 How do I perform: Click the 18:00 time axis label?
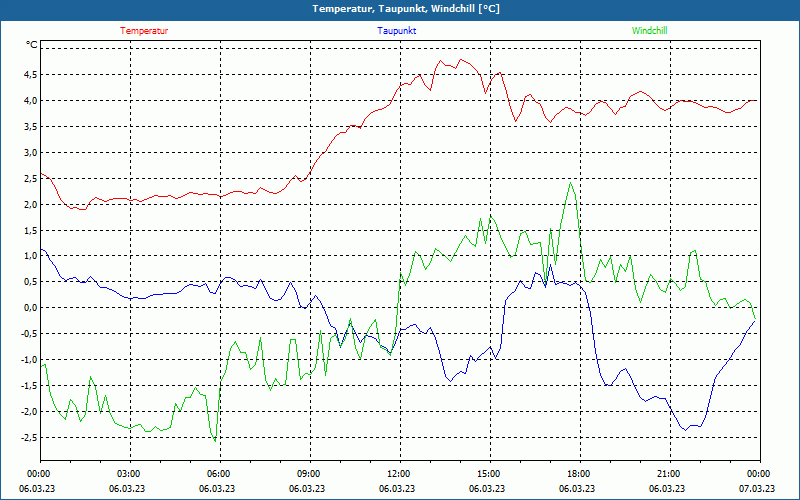581,474
